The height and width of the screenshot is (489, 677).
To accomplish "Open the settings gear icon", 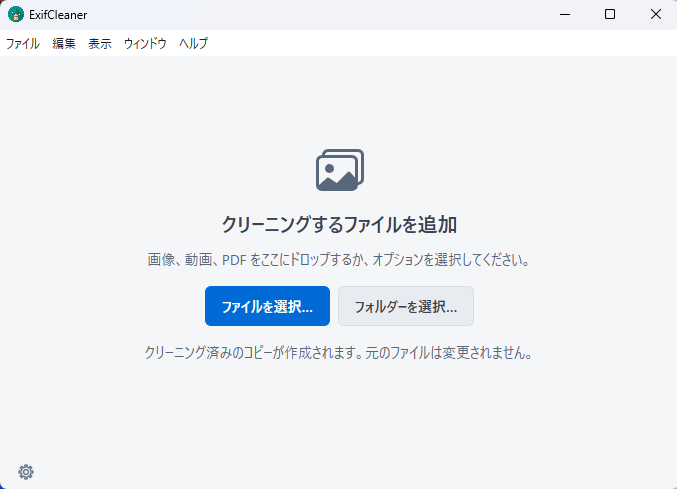I will [26, 472].
